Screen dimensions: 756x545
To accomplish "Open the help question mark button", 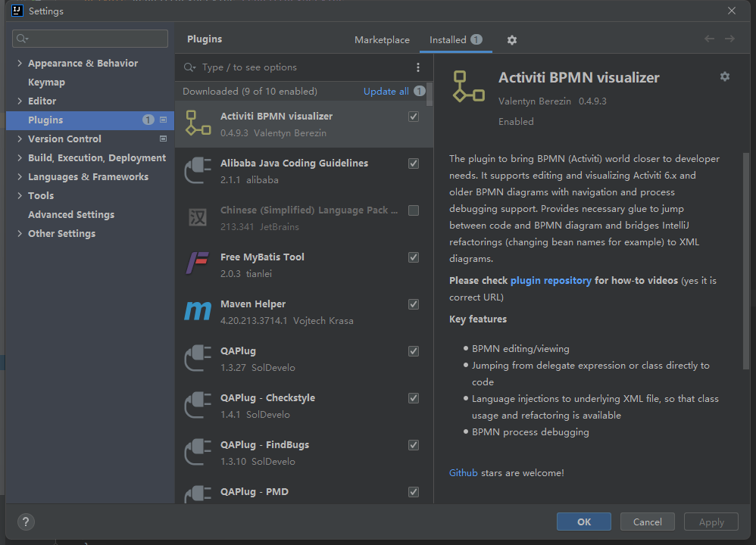I will tap(26, 522).
